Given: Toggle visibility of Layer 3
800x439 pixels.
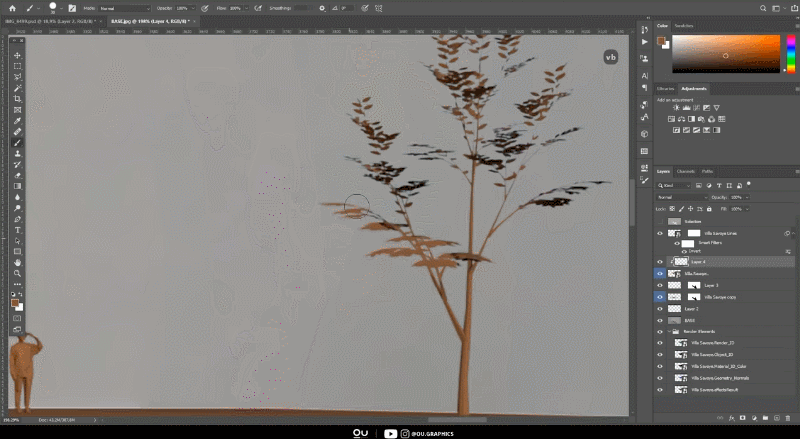Looking at the screenshot, I should click(660, 285).
